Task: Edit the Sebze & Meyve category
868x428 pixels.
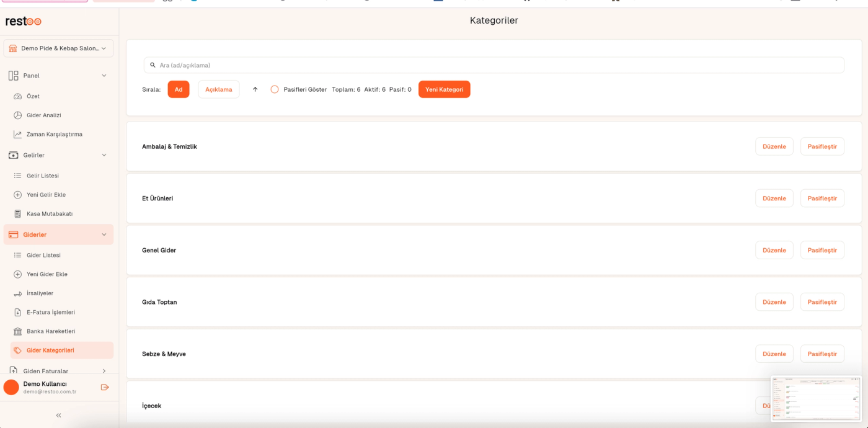Action: tap(774, 354)
